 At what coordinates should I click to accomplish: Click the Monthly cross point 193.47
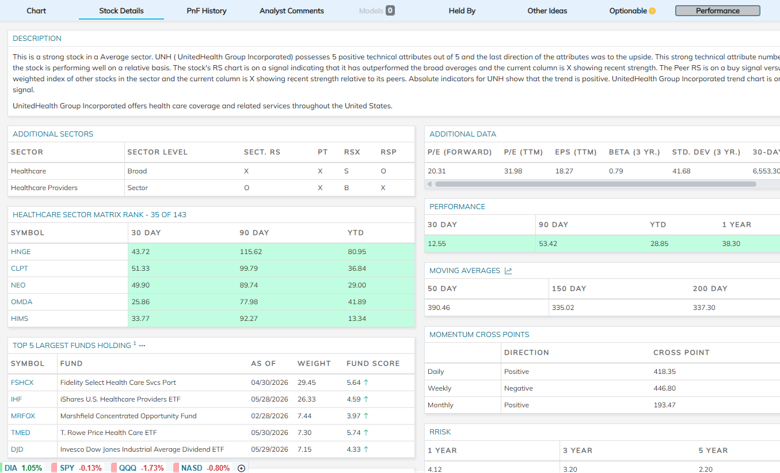[x=665, y=405]
